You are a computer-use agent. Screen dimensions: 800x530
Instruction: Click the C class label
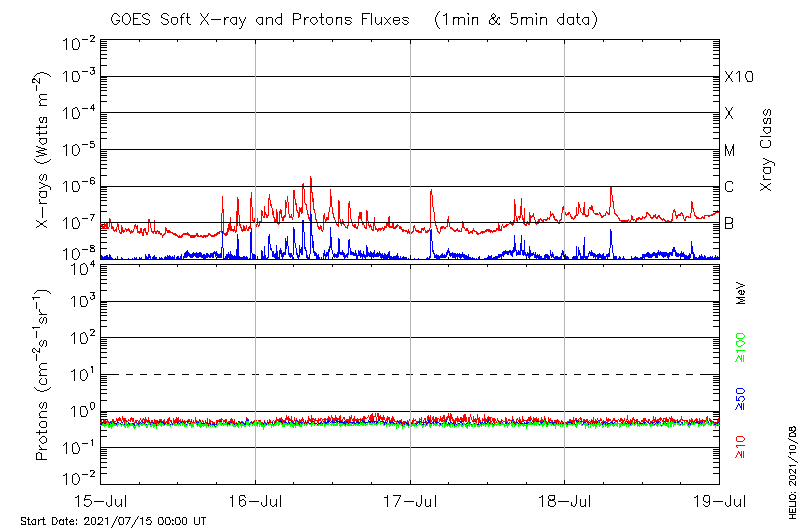(729, 187)
